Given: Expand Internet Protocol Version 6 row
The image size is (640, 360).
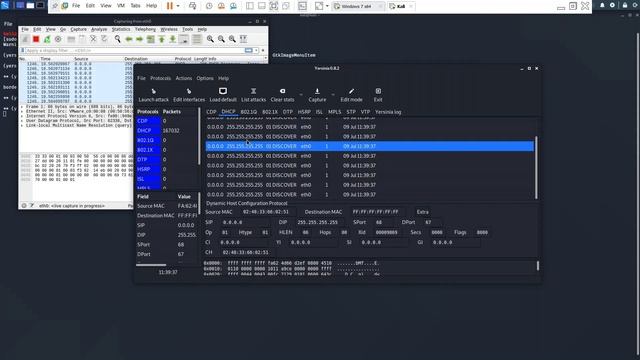Looking at the screenshot, I should coord(22,116).
